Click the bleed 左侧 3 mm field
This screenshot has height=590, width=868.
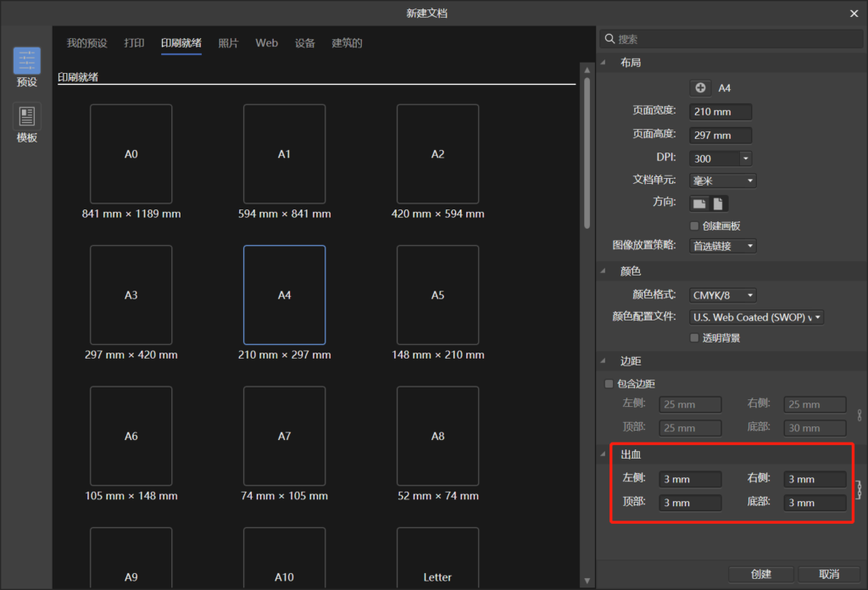[x=690, y=479]
